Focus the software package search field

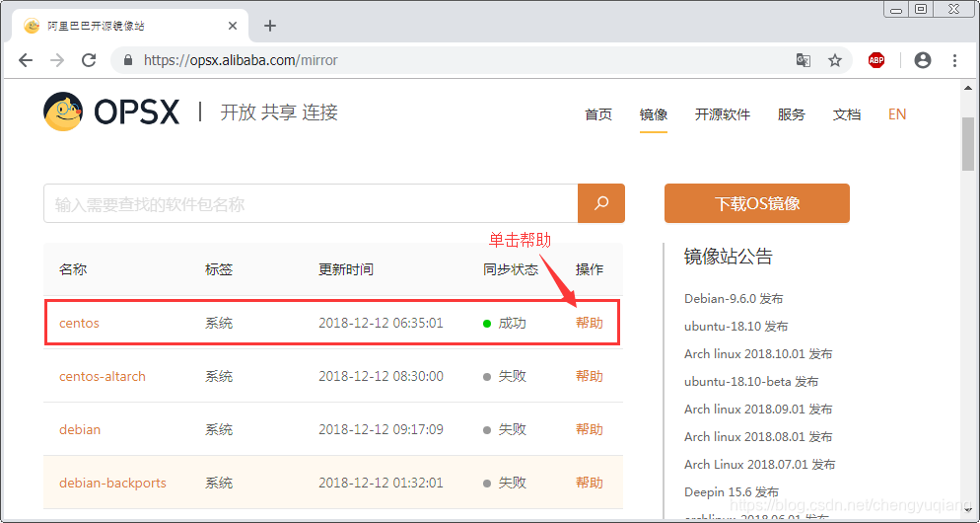311,203
